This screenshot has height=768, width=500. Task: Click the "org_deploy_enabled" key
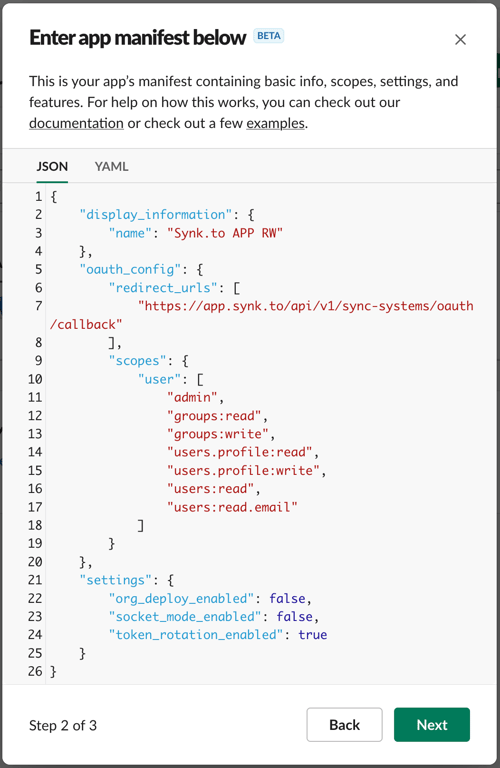click(181, 599)
